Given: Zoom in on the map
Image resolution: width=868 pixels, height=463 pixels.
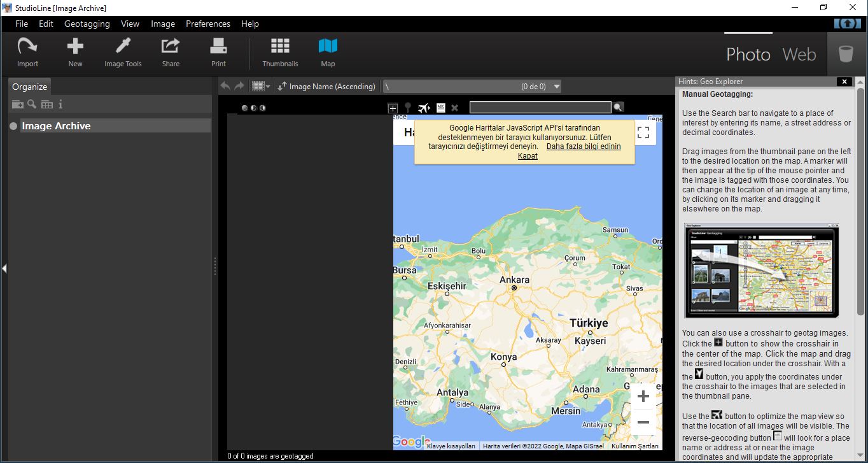Looking at the screenshot, I should coord(643,396).
